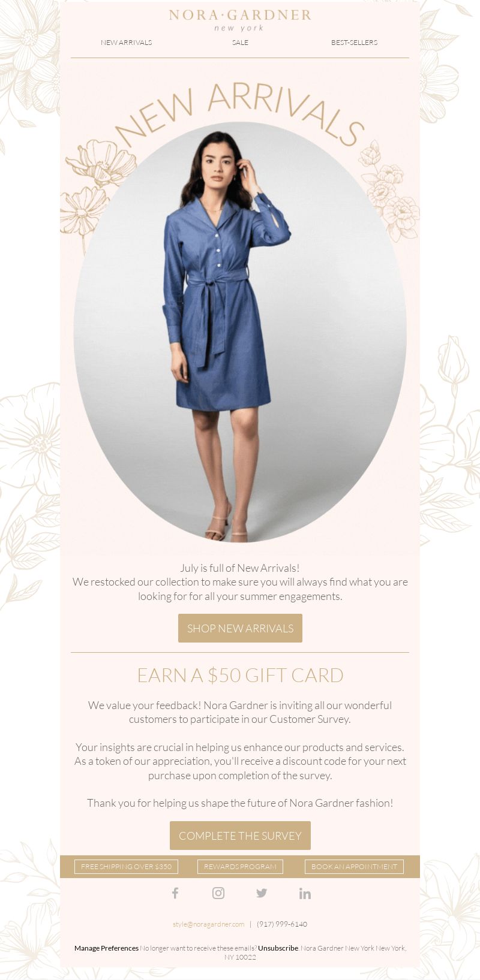Open the FREE SHIPPING OVER $350 link
The image size is (480, 980).
[x=126, y=867]
